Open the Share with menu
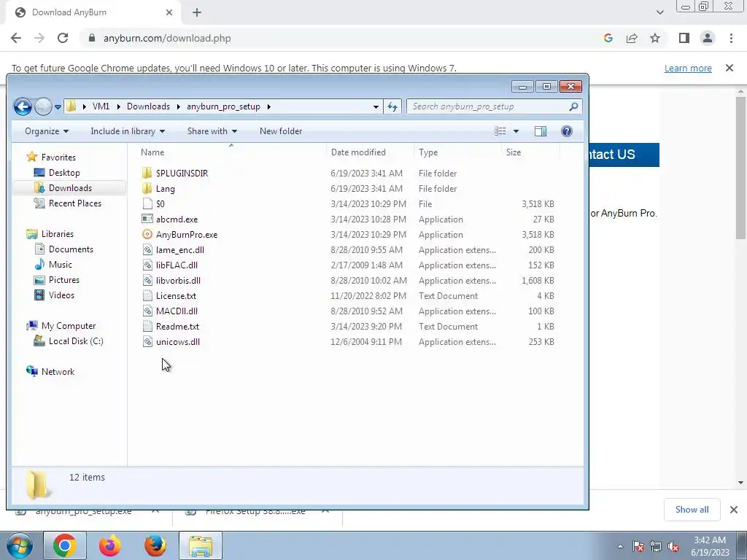747x560 pixels. [212, 131]
